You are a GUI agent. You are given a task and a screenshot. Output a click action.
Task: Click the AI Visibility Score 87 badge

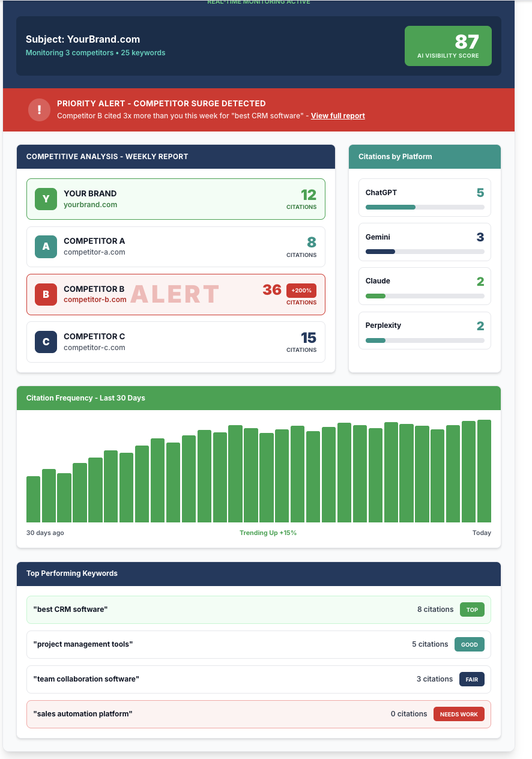pos(448,46)
